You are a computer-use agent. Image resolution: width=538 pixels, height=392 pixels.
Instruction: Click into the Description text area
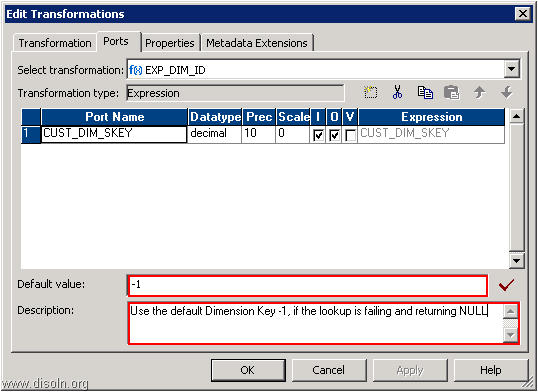point(315,323)
